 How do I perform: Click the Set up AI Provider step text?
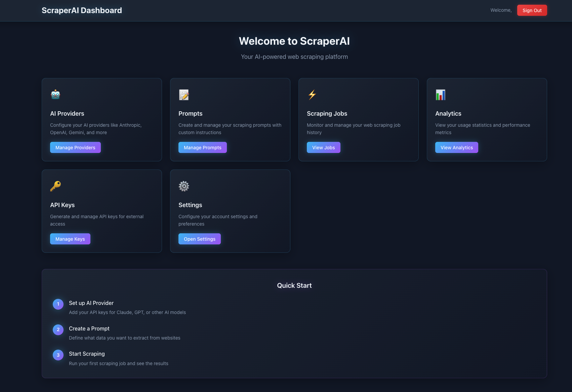tap(91, 303)
